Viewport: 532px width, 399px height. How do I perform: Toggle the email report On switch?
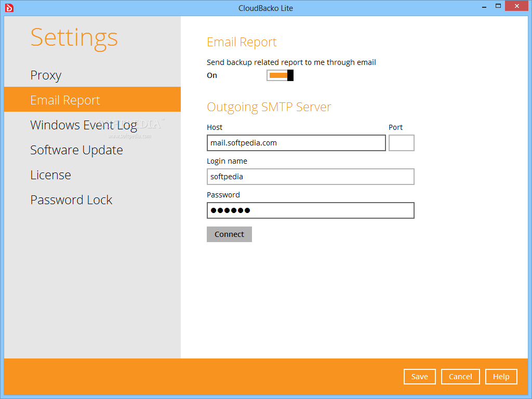click(x=280, y=75)
